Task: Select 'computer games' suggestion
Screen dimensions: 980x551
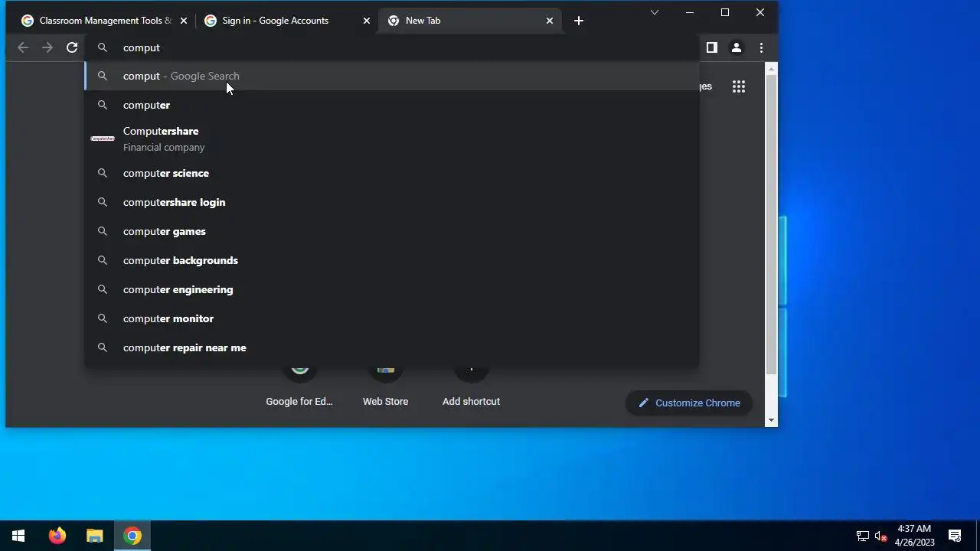Action: point(391,231)
